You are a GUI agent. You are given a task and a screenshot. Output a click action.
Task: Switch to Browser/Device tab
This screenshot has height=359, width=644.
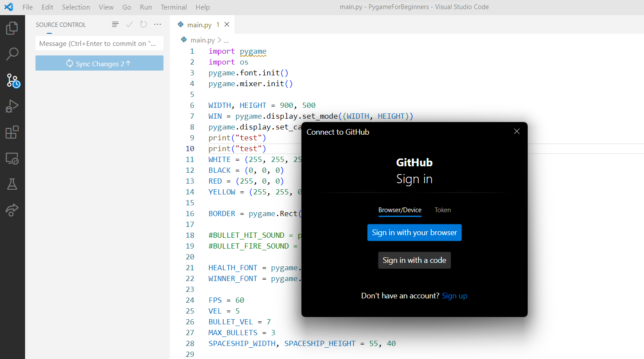click(x=400, y=210)
